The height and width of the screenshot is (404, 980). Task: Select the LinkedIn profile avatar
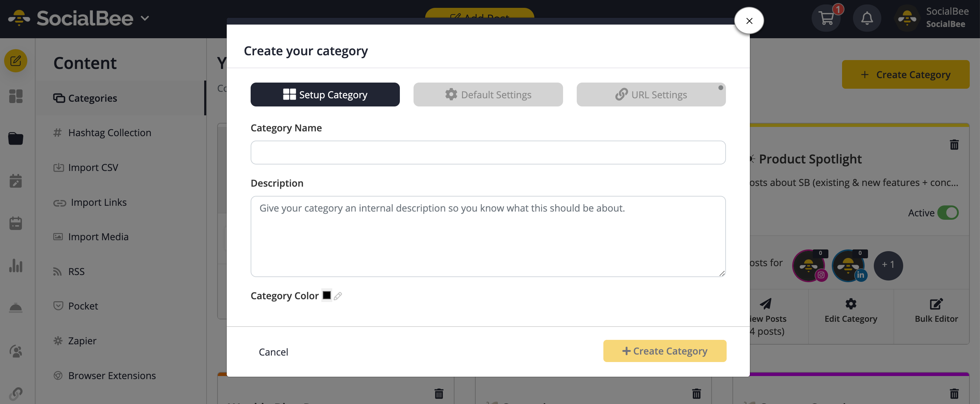click(849, 265)
